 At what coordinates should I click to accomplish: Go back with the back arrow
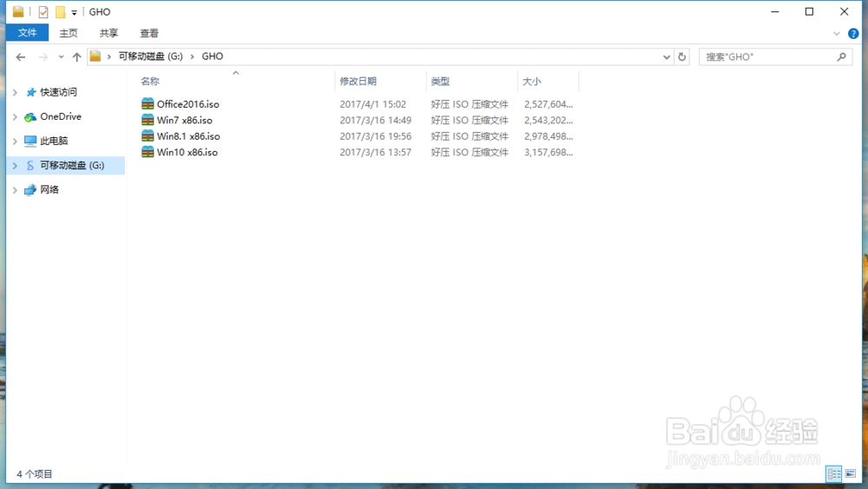pyautogui.click(x=21, y=56)
